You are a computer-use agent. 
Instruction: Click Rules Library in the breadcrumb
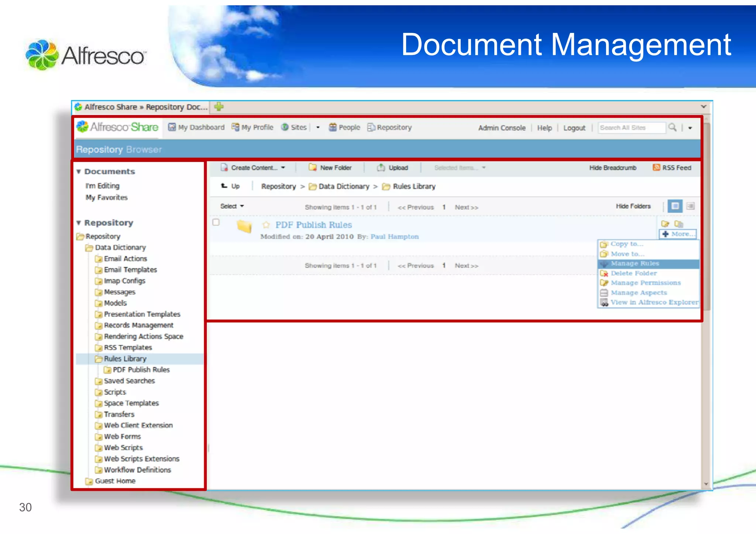click(x=409, y=186)
